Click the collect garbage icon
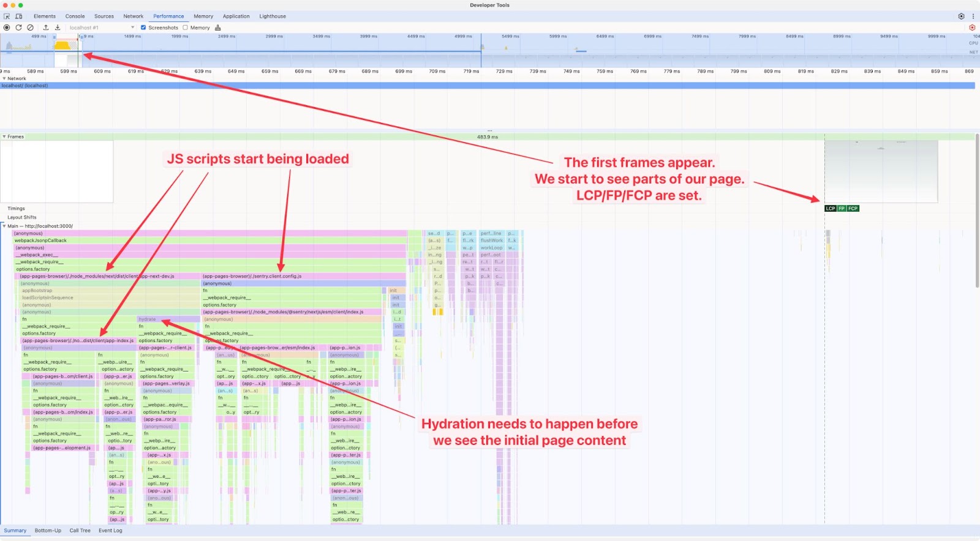This screenshot has width=980, height=541. click(217, 28)
